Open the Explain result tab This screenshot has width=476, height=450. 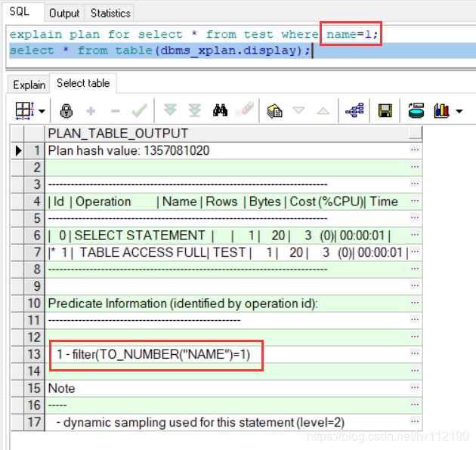click(x=29, y=85)
